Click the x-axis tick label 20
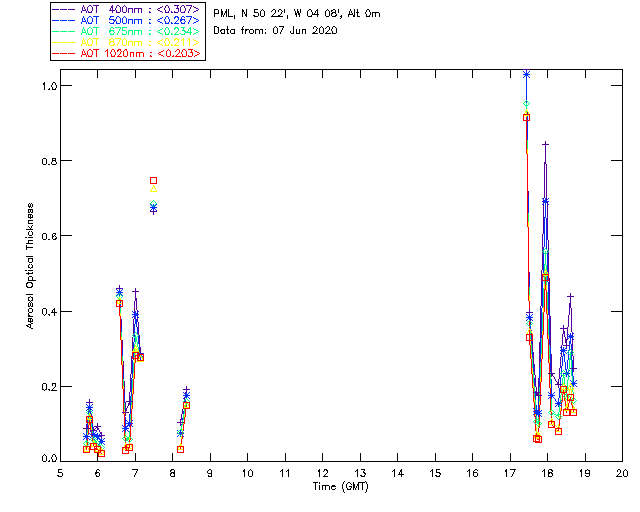Viewport: 640px width, 512px height. coord(622,473)
